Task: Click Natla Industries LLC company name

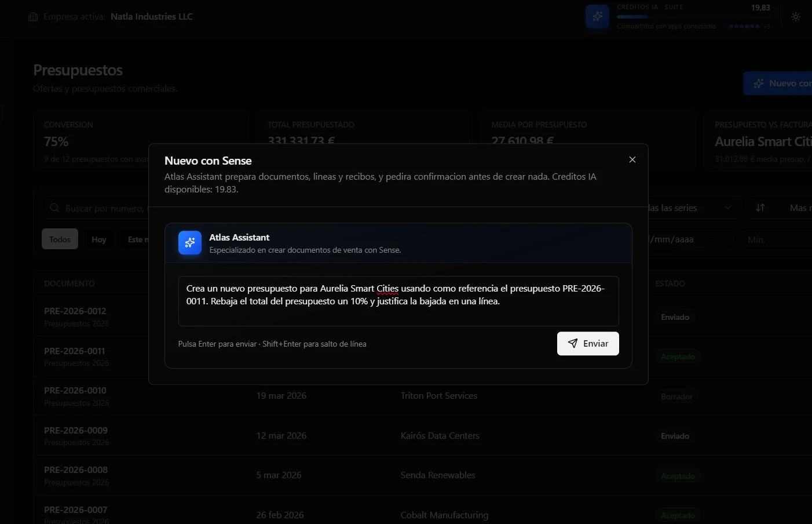Action: click(x=152, y=17)
